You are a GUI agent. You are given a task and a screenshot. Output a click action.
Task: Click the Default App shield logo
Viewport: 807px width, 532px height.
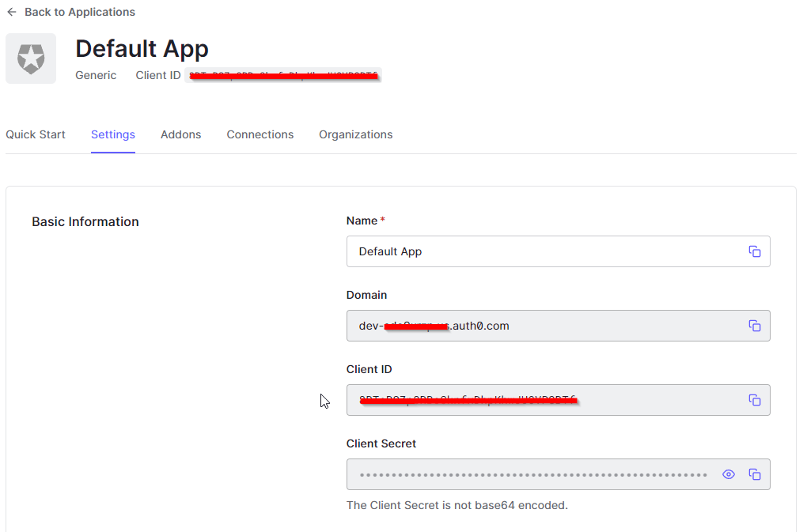(x=31, y=58)
